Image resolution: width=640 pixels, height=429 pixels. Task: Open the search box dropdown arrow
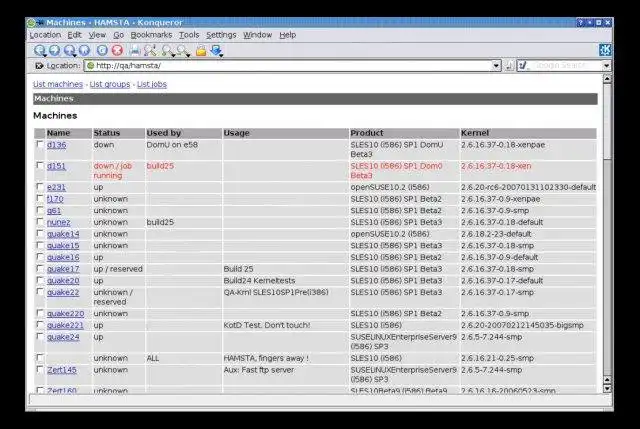(x=607, y=66)
